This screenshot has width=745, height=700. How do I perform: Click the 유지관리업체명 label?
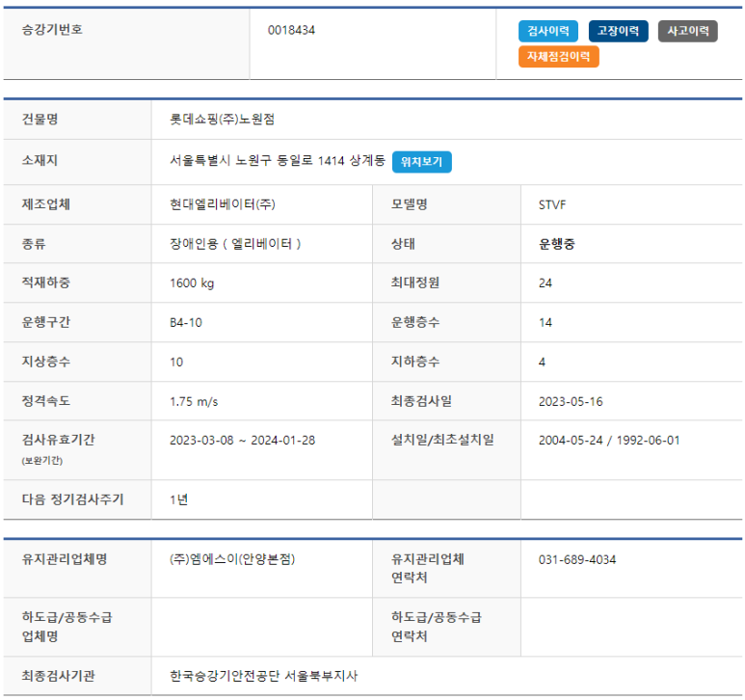pyautogui.click(x=65, y=559)
